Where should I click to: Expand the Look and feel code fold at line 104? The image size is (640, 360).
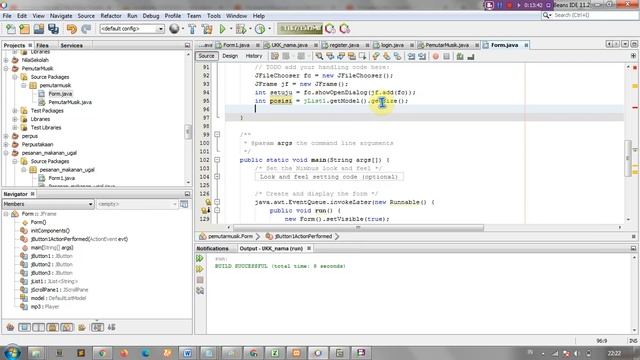pyautogui.click(x=217, y=177)
